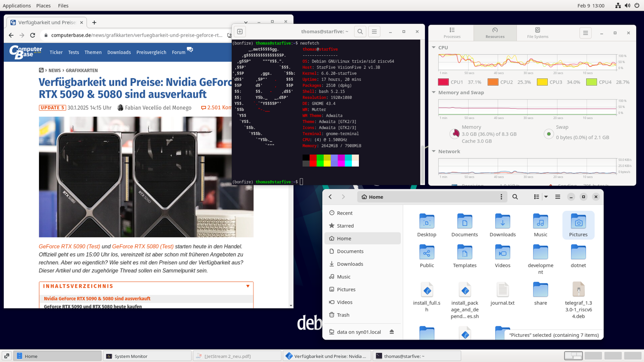This screenshot has height=362, width=644.
Task: Open the GeForce RTX 5090 (Test) link
Action: [x=69, y=246]
